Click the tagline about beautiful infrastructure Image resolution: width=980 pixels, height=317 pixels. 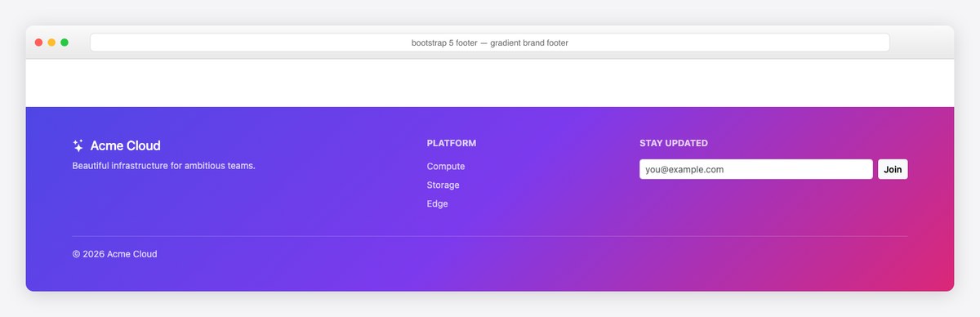164,166
